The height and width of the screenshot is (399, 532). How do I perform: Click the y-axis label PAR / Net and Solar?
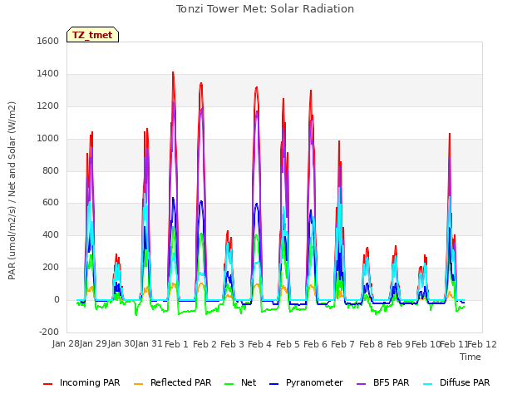(x=12, y=190)
